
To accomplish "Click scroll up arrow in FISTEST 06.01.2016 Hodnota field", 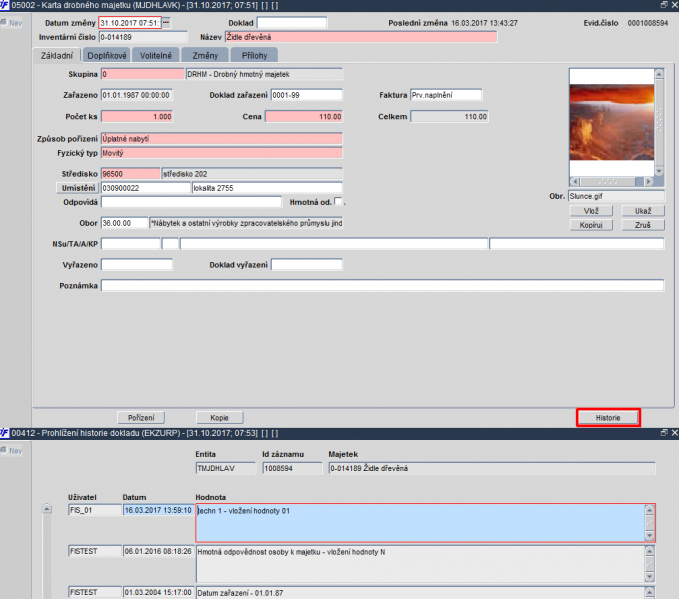I will point(649,551).
